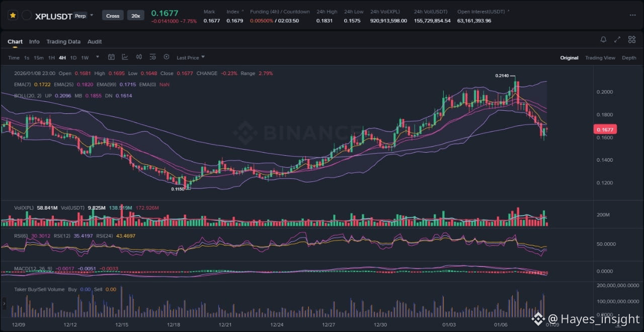Click the 01/03 date on time axis
Viewport: 644px width, 332px height.
[449, 325]
